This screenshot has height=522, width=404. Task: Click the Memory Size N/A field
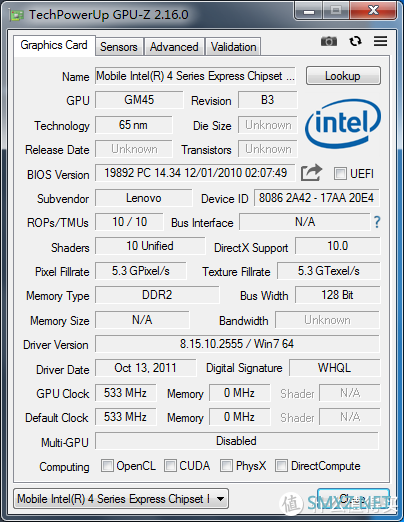point(142,320)
